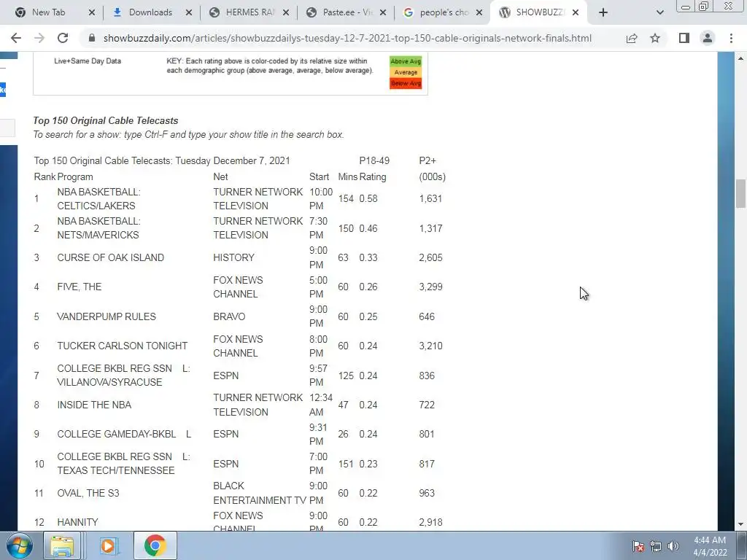This screenshot has height=560, width=747.
Task: Open a new browser tab
Action: coord(603,12)
